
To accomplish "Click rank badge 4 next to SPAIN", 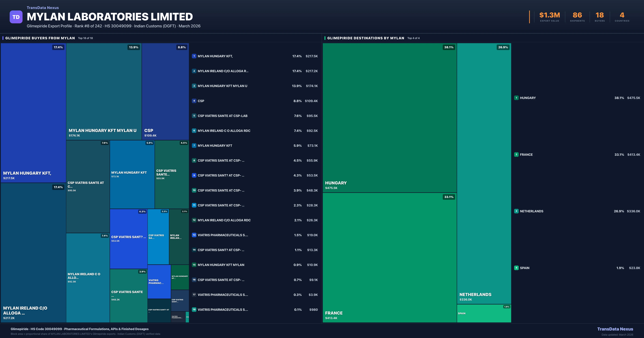I will pos(516,268).
